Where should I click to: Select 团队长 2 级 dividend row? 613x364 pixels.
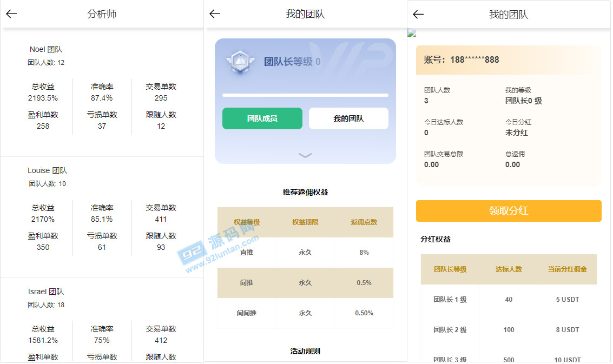pyautogui.click(x=509, y=330)
